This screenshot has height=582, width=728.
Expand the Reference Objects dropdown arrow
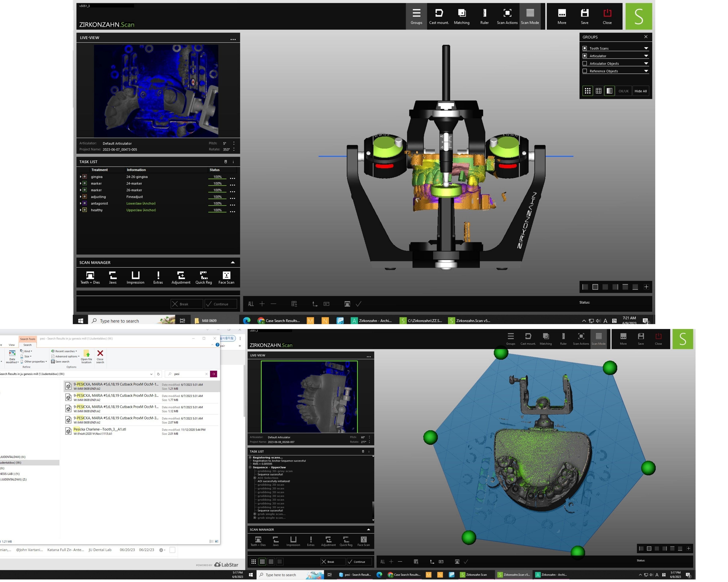pyautogui.click(x=646, y=71)
